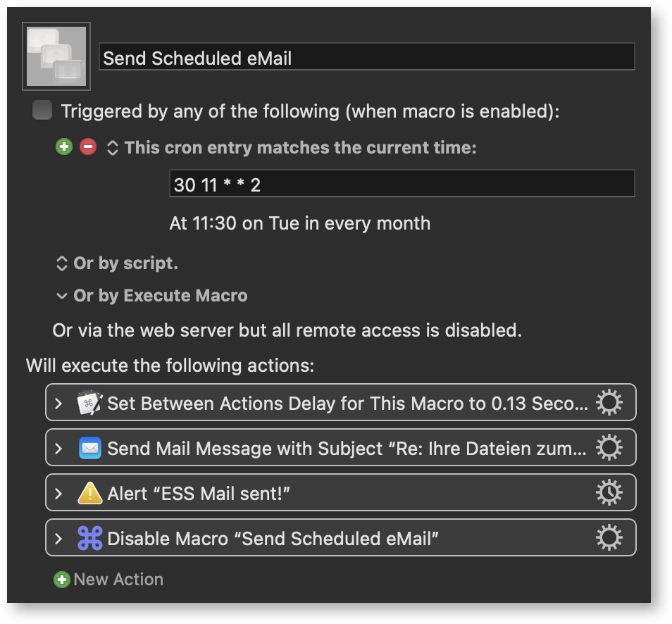The height and width of the screenshot is (624, 672).
Task: Click the red remove trigger minus icon
Action: click(88, 147)
